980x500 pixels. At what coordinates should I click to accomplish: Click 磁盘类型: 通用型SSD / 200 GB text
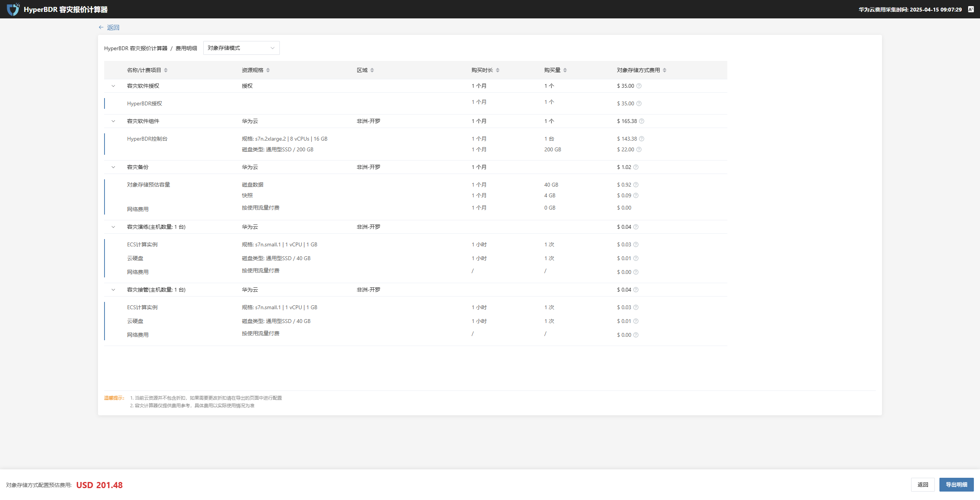pyautogui.click(x=278, y=149)
